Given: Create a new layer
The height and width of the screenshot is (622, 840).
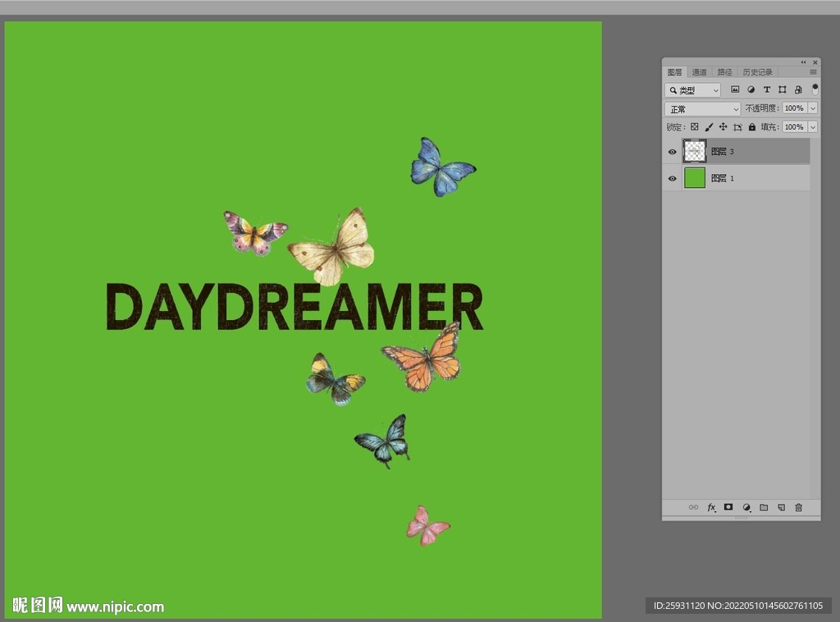Looking at the screenshot, I should point(781,508).
